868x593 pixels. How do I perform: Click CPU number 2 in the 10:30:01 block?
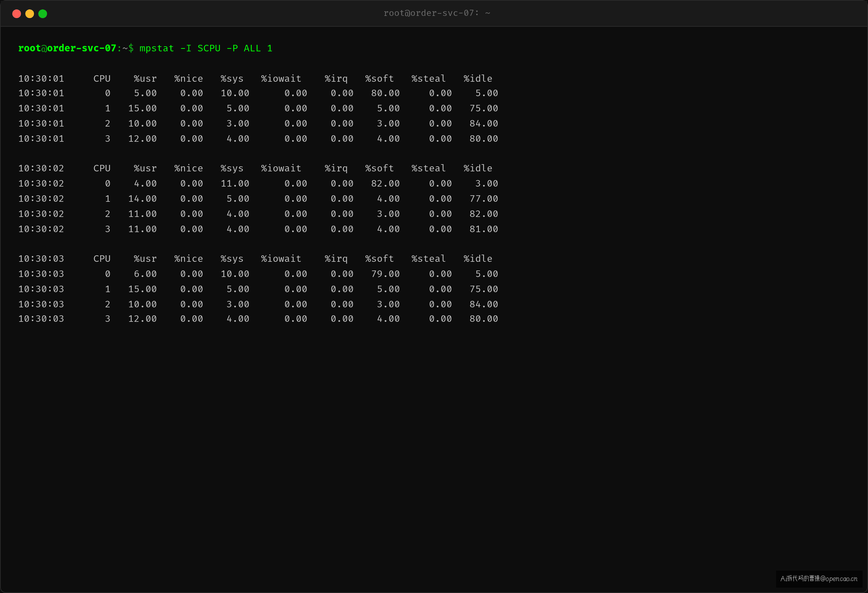pos(107,123)
